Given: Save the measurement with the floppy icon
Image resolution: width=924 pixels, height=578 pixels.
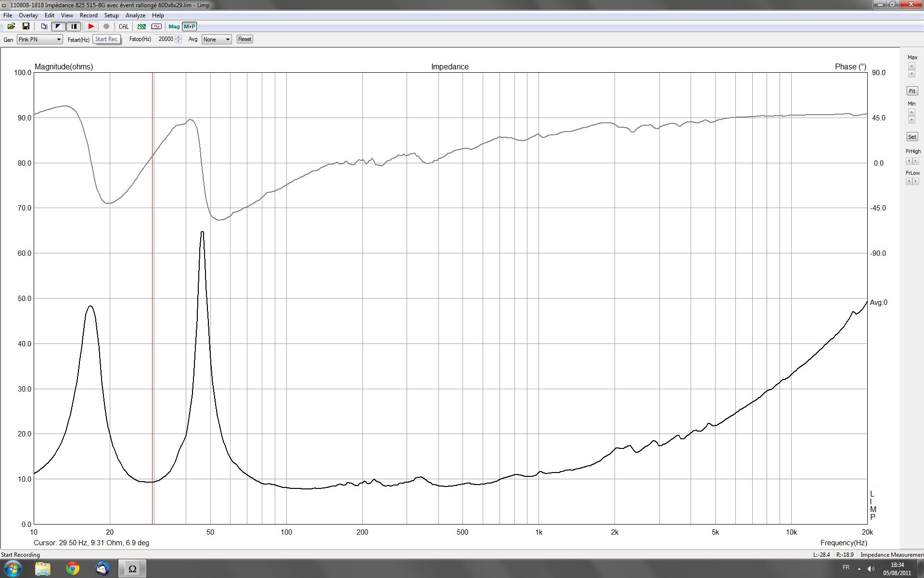Looking at the screenshot, I should [x=26, y=26].
